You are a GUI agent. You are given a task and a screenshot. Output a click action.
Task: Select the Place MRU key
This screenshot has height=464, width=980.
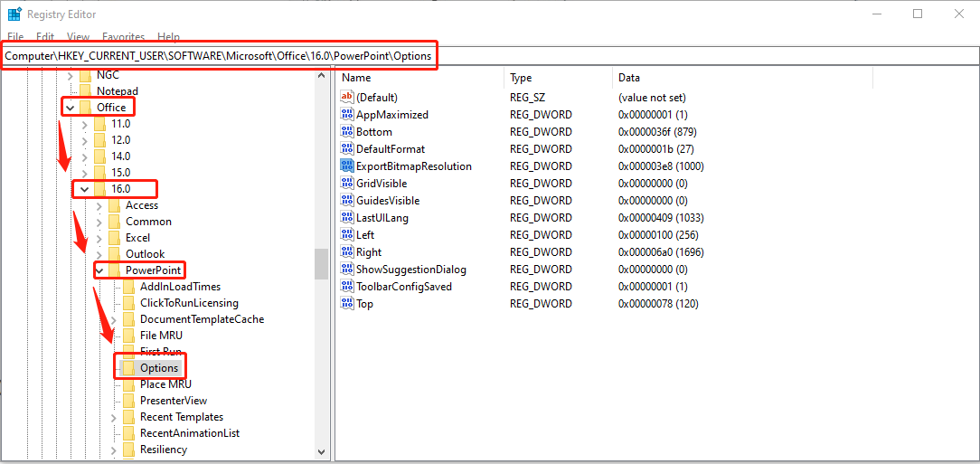coord(165,384)
